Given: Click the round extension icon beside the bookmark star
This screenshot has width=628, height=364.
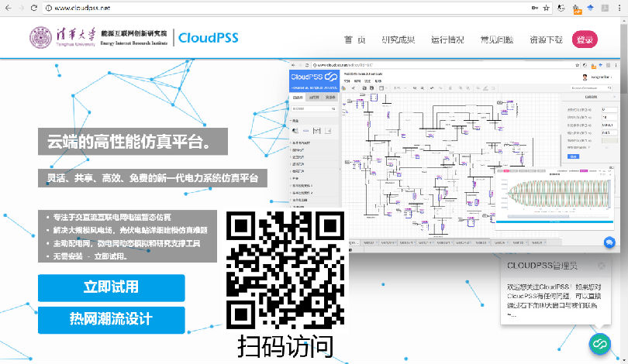Looking at the screenshot, I should [561, 8].
